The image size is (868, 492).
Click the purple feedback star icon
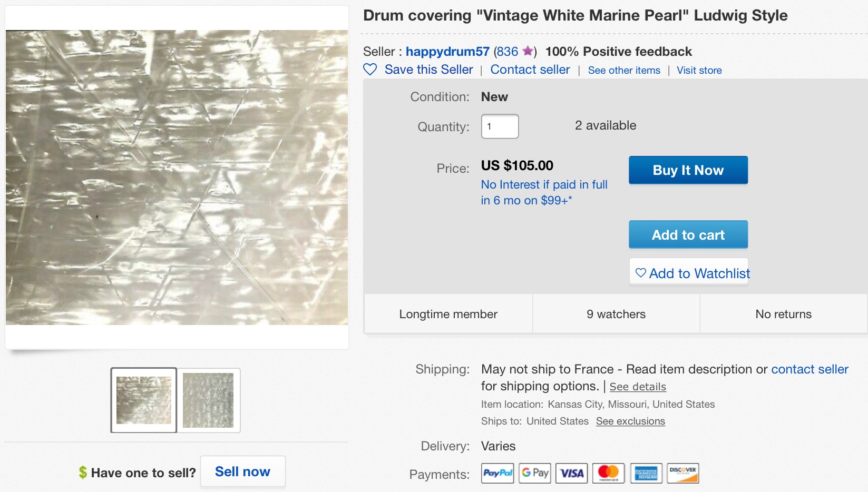[x=527, y=51]
